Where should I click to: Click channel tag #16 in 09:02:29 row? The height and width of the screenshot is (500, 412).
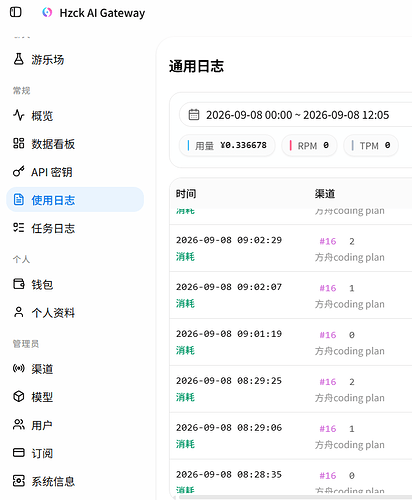(x=328, y=241)
